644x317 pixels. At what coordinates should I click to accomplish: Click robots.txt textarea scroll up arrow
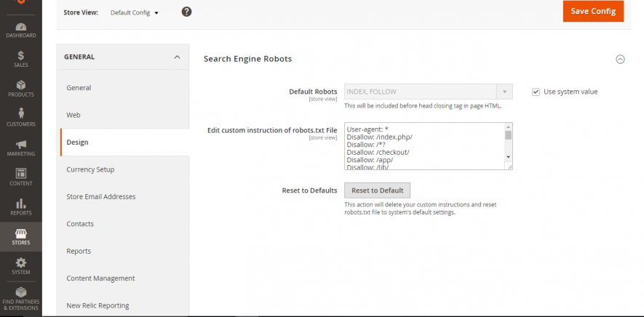508,127
